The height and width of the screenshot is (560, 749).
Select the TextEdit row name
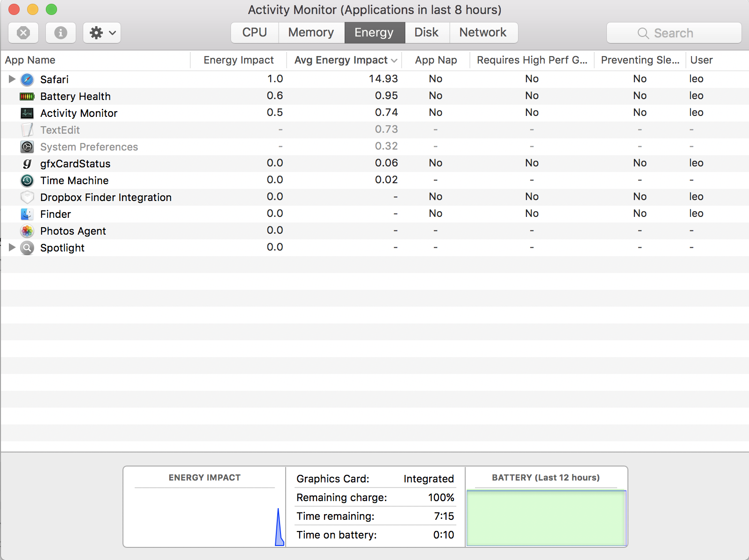[x=60, y=130]
